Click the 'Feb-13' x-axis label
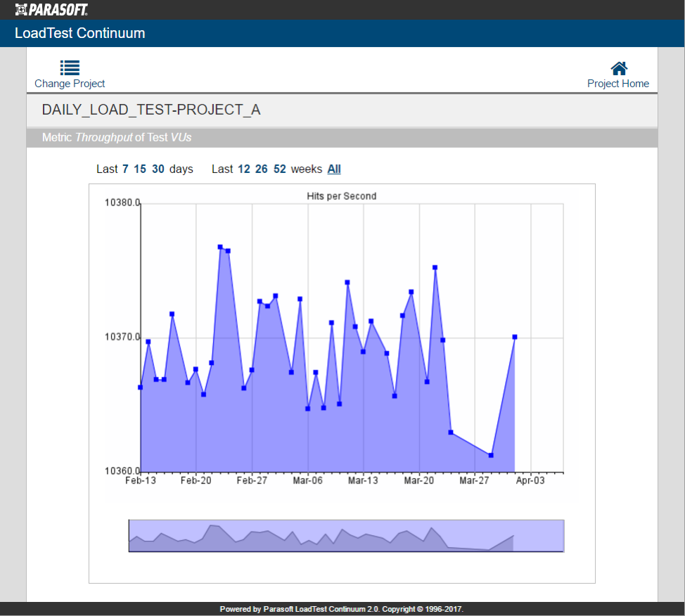This screenshot has width=685, height=616. (x=140, y=480)
